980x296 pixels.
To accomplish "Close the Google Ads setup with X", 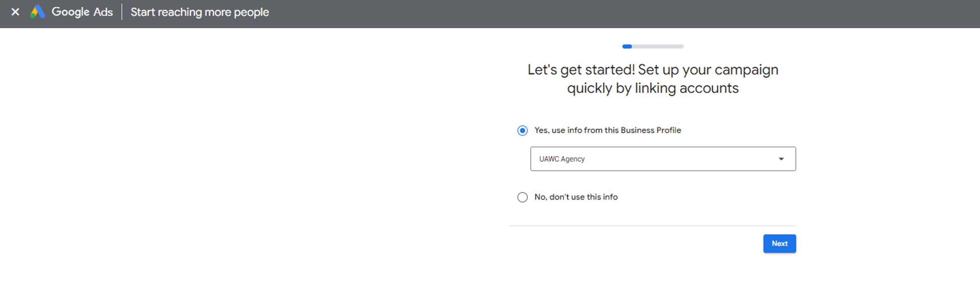I will tap(15, 12).
